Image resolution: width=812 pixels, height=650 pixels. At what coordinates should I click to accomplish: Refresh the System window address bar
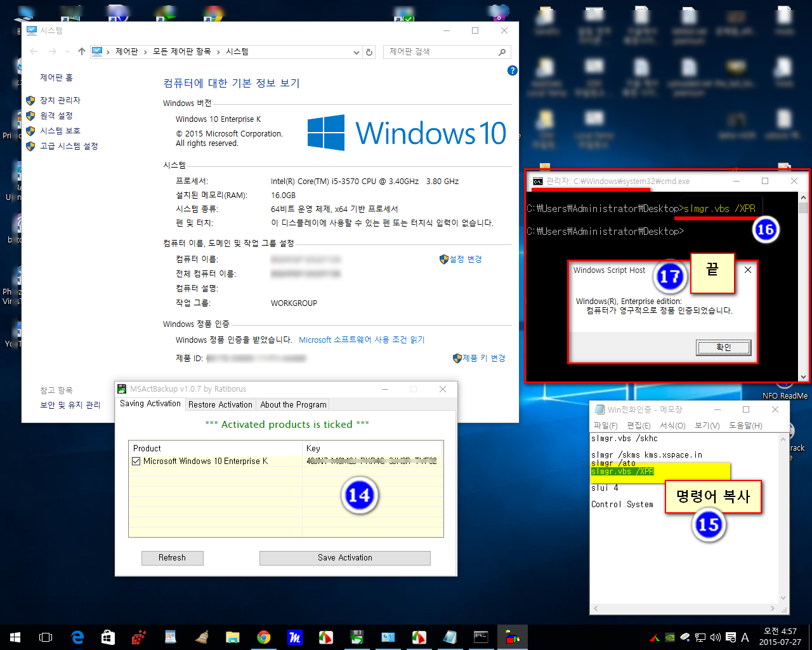click(x=369, y=52)
